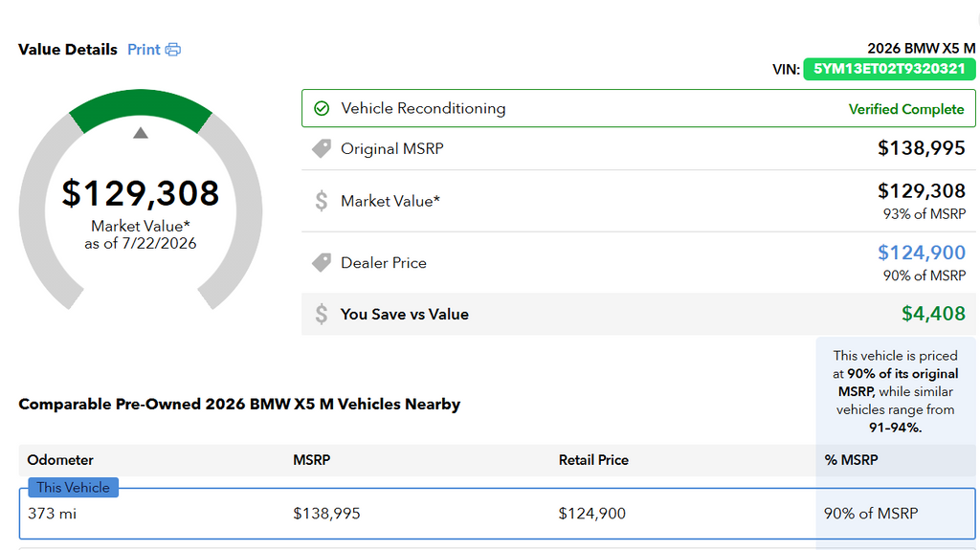Click the $124,900 Dealer Price link
This screenshot has height=550, width=980.
tap(922, 253)
